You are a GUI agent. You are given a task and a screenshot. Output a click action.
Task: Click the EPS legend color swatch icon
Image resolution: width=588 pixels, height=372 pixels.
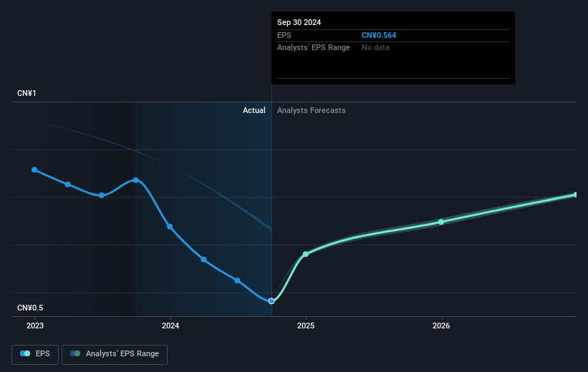[x=25, y=353]
